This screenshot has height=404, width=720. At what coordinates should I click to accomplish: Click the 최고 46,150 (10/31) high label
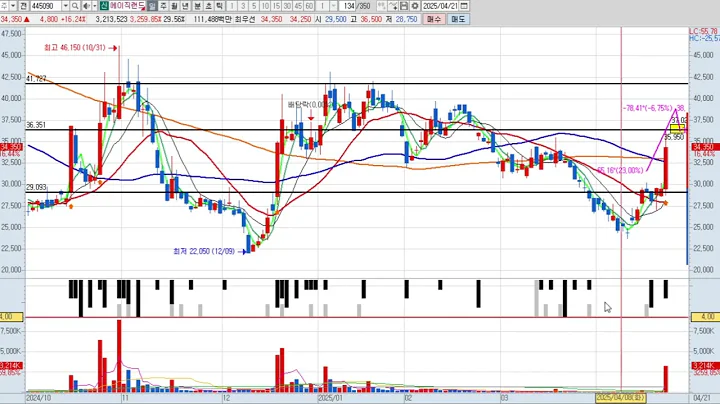(75, 48)
